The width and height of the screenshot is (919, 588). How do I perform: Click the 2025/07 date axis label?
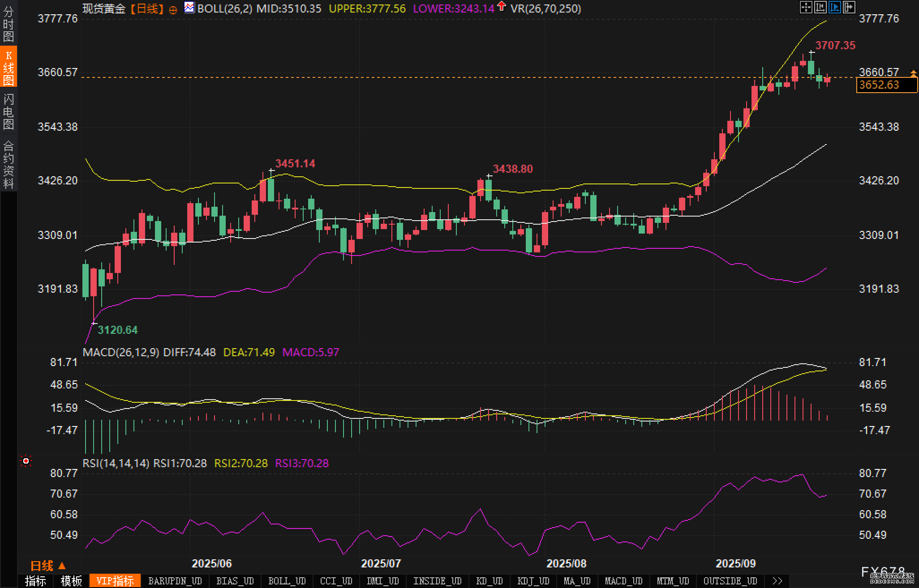[x=381, y=563]
